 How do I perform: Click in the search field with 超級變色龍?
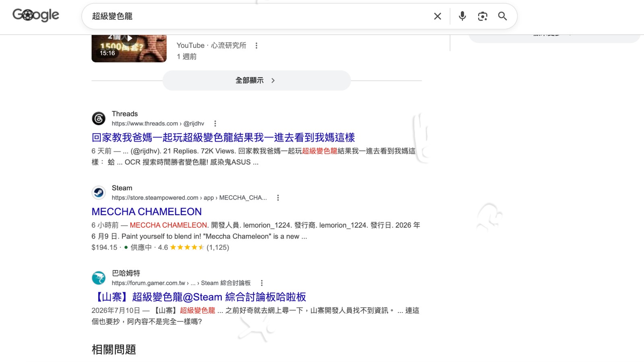258,16
